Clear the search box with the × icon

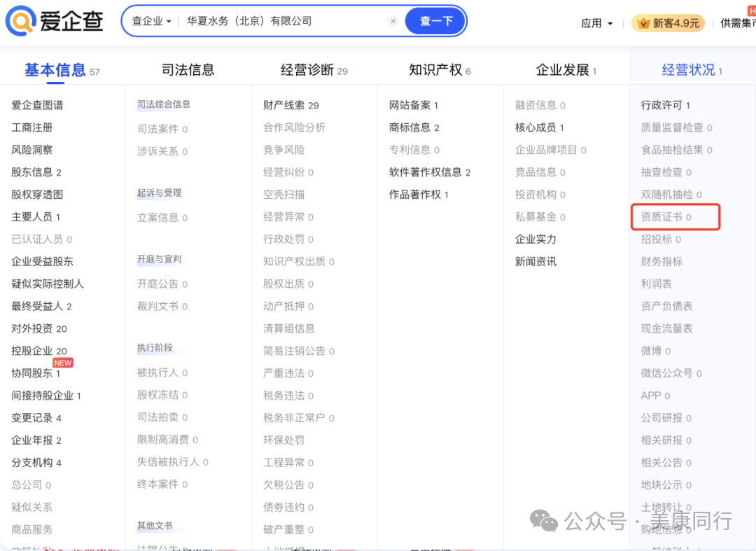[393, 21]
